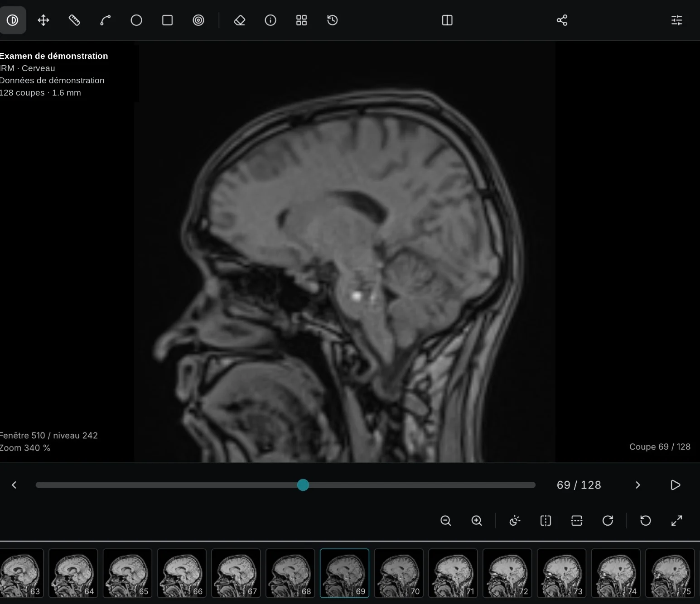Image resolution: width=700 pixels, height=604 pixels.
Task: Start cine playback of slices
Action: (x=676, y=485)
